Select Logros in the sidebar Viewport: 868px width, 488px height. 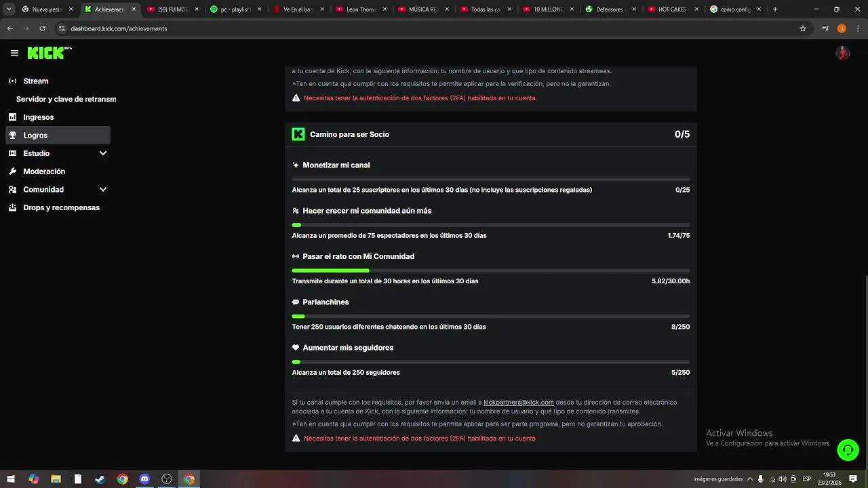point(58,136)
